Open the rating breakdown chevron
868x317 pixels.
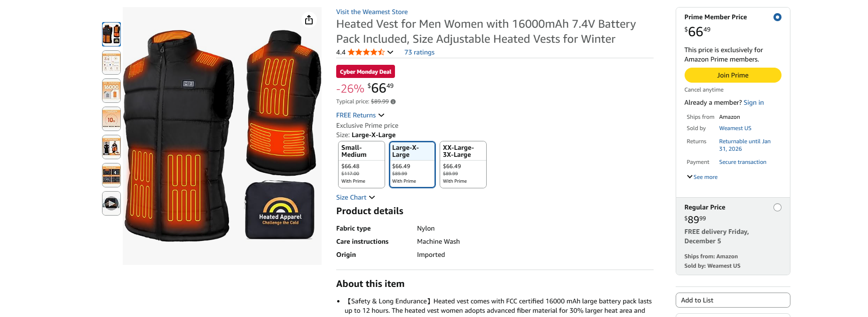[390, 52]
